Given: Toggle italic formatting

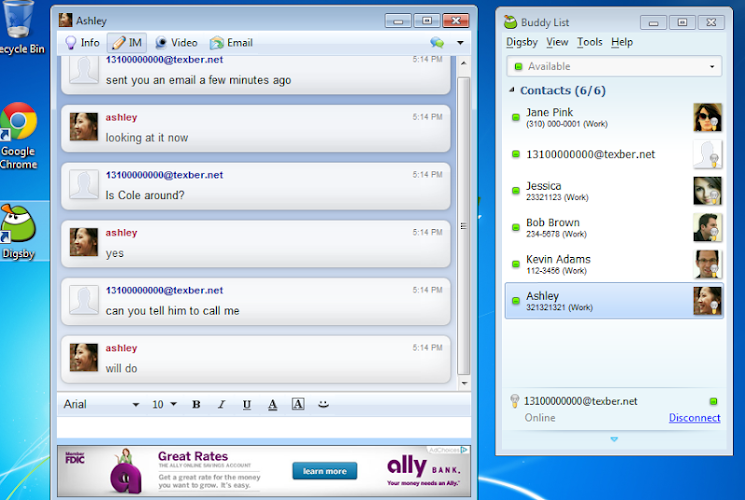Looking at the screenshot, I should pos(221,404).
